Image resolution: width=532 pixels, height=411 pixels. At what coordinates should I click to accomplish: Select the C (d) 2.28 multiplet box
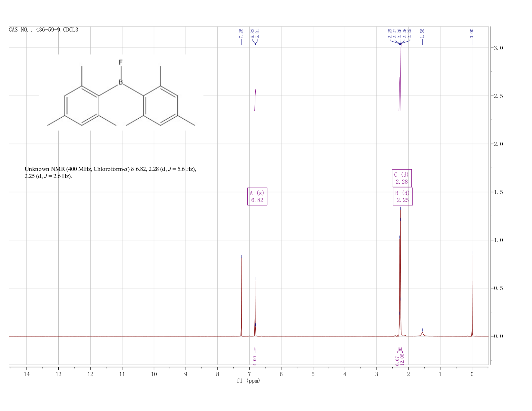pyautogui.click(x=402, y=178)
